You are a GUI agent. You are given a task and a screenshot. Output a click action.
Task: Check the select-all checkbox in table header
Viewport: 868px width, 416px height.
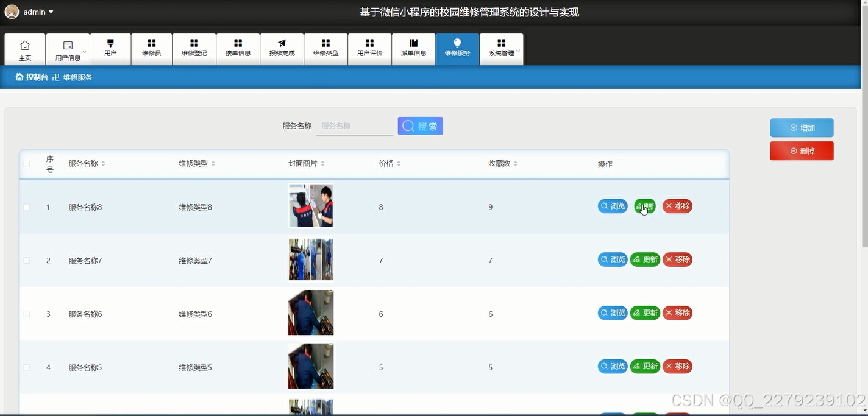point(27,163)
